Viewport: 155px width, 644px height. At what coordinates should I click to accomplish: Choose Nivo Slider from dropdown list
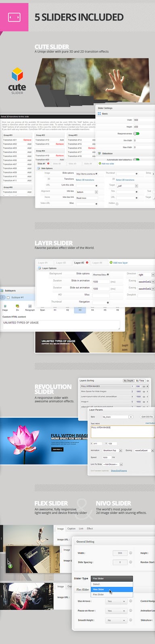[x=112, y=589]
